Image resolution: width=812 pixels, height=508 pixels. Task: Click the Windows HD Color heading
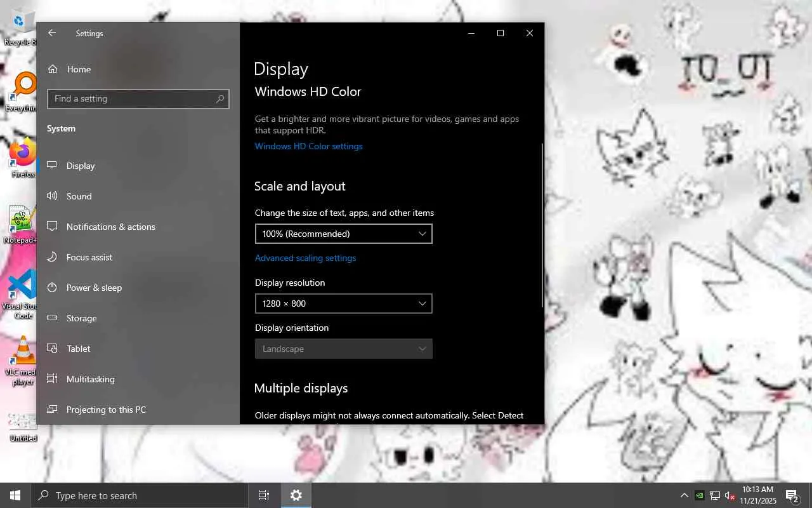coord(308,91)
